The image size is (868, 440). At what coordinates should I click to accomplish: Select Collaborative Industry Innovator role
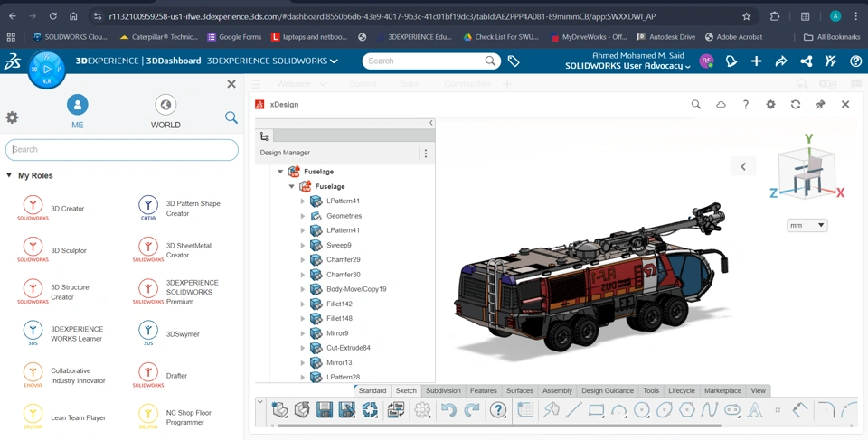pos(63,376)
